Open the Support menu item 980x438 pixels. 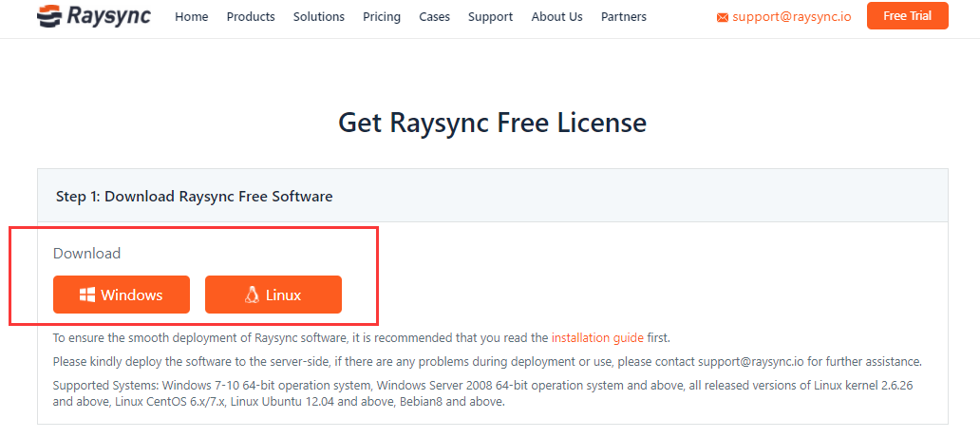tap(491, 17)
